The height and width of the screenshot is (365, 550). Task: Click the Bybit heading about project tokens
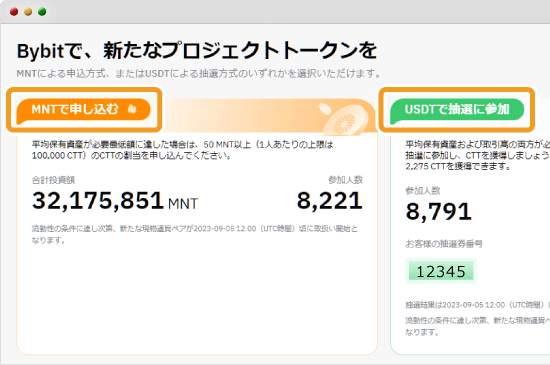point(197,50)
